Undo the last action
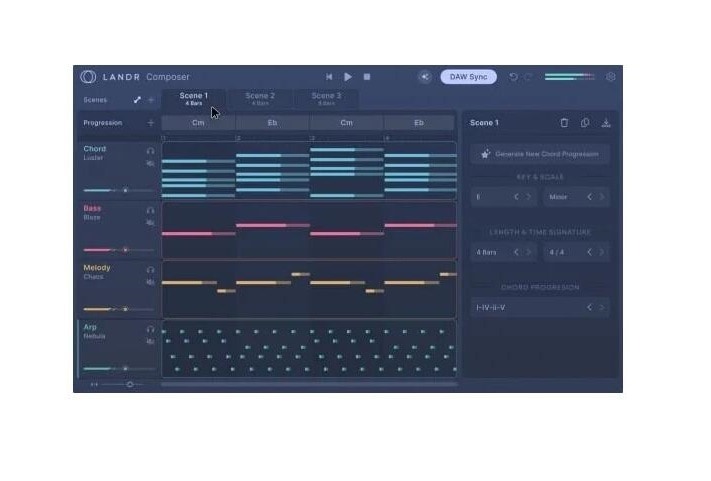The width and height of the screenshot is (711, 481). 513,77
